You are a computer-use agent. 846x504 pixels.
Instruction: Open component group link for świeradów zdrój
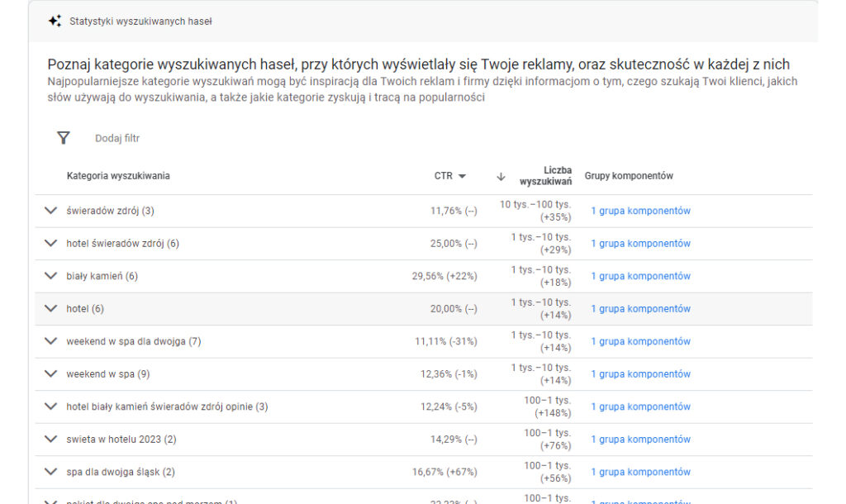[640, 211]
